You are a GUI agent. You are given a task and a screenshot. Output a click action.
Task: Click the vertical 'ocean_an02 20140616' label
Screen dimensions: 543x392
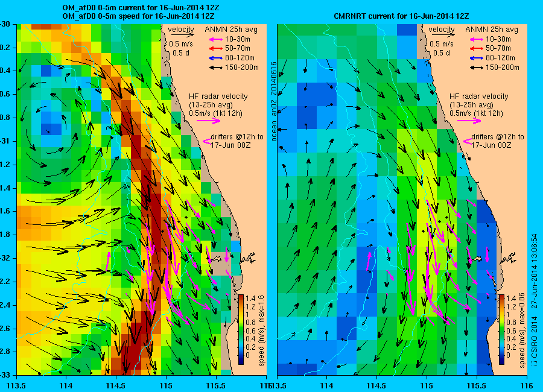[274, 101]
